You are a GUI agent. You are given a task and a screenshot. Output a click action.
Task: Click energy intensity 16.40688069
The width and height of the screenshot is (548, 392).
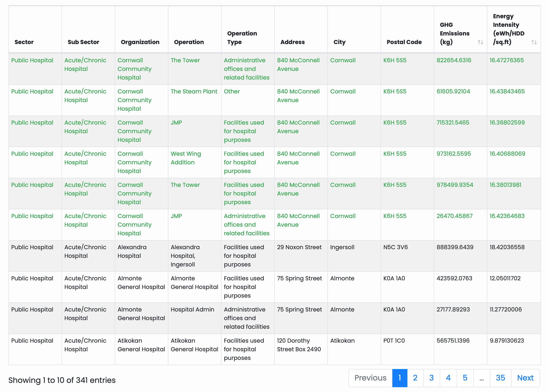click(507, 154)
